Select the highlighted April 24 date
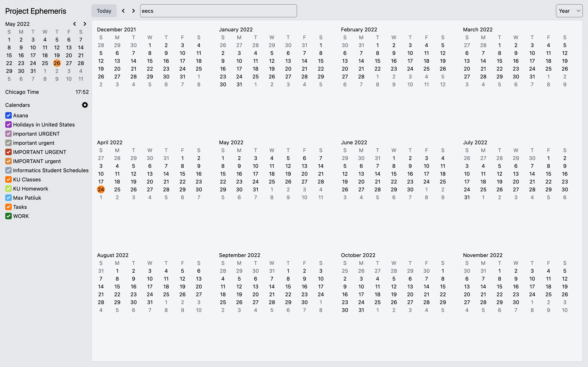 (101, 189)
